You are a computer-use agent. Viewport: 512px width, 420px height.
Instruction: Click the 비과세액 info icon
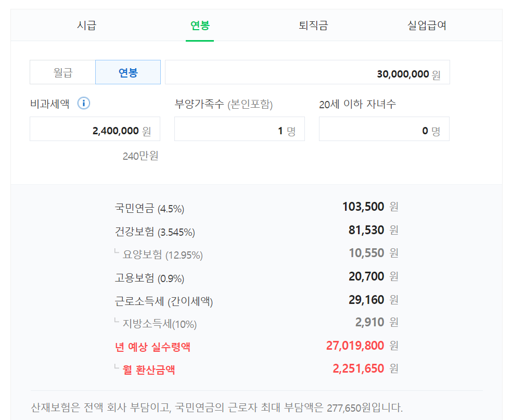(84, 103)
